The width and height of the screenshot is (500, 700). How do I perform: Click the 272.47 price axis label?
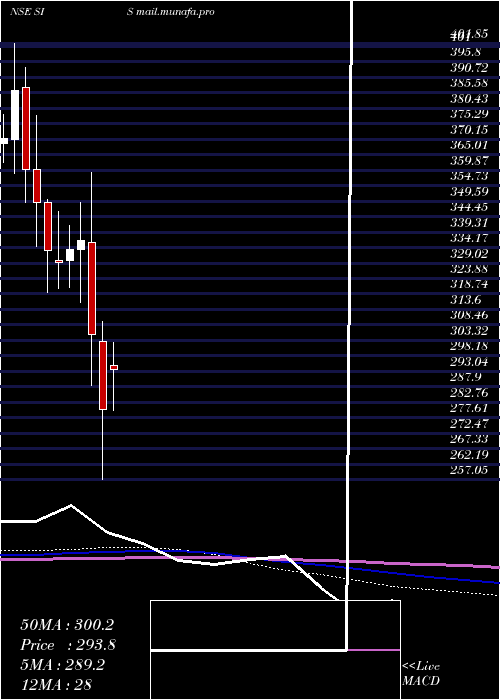[x=470, y=423]
